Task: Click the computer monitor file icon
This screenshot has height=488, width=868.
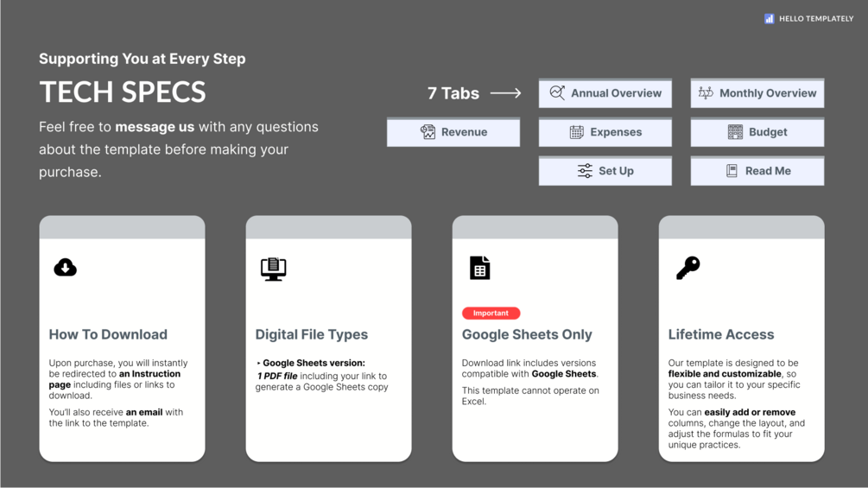Action: point(274,269)
